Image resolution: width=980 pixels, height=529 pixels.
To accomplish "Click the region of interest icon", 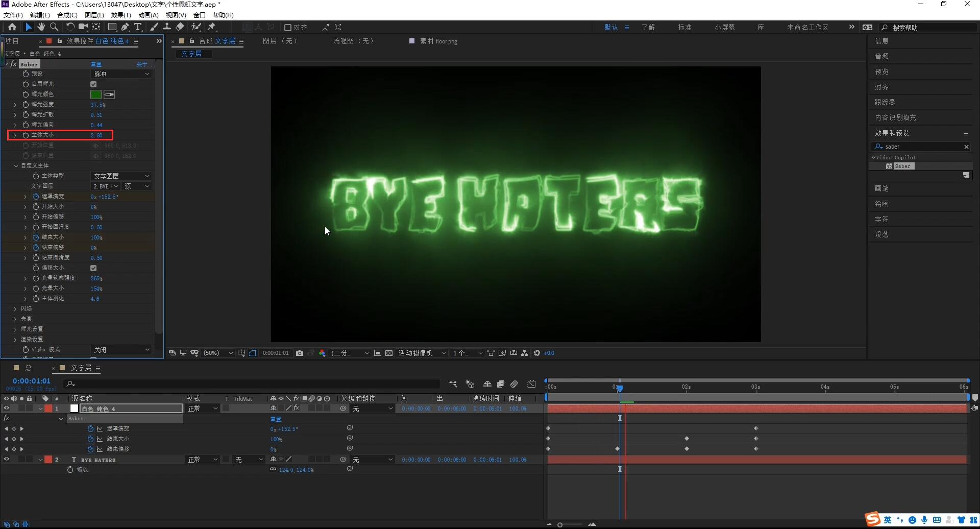I will [x=378, y=353].
